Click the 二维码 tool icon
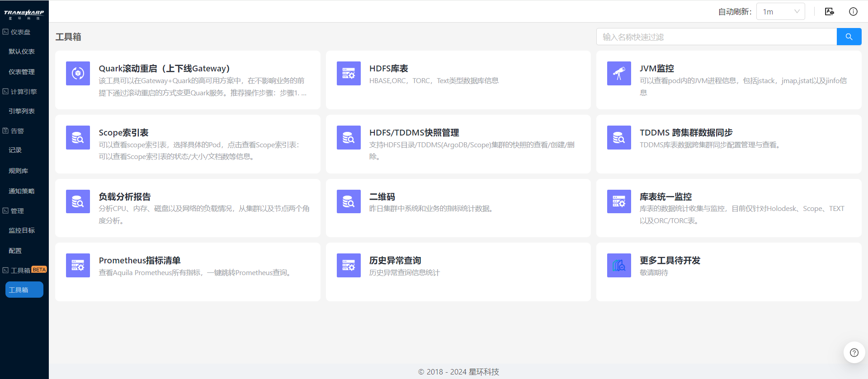This screenshot has height=379, width=868. click(x=349, y=201)
